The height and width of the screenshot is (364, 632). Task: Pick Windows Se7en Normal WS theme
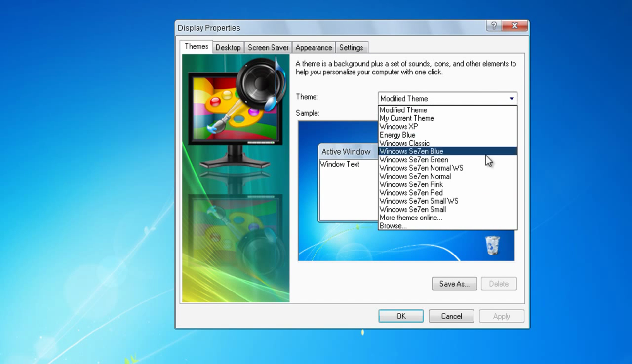pyautogui.click(x=447, y=168)
